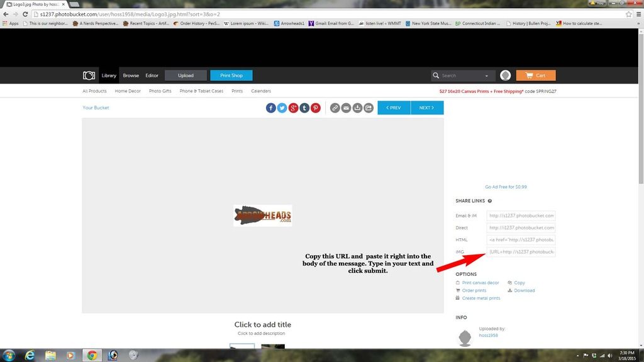
Task: Click the HTML share code field
Action: point(521,239)
